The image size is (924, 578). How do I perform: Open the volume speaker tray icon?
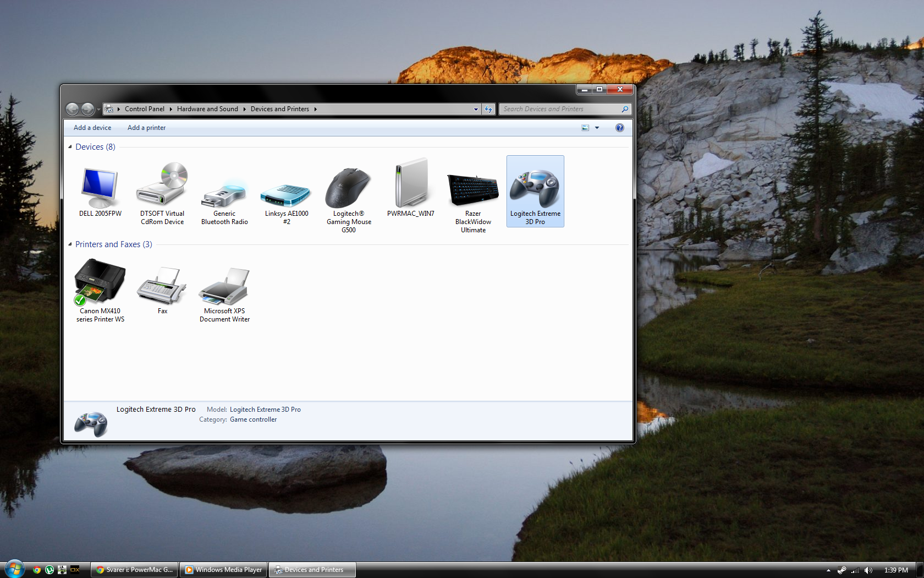pyautogui.click(x=868, y=570)
